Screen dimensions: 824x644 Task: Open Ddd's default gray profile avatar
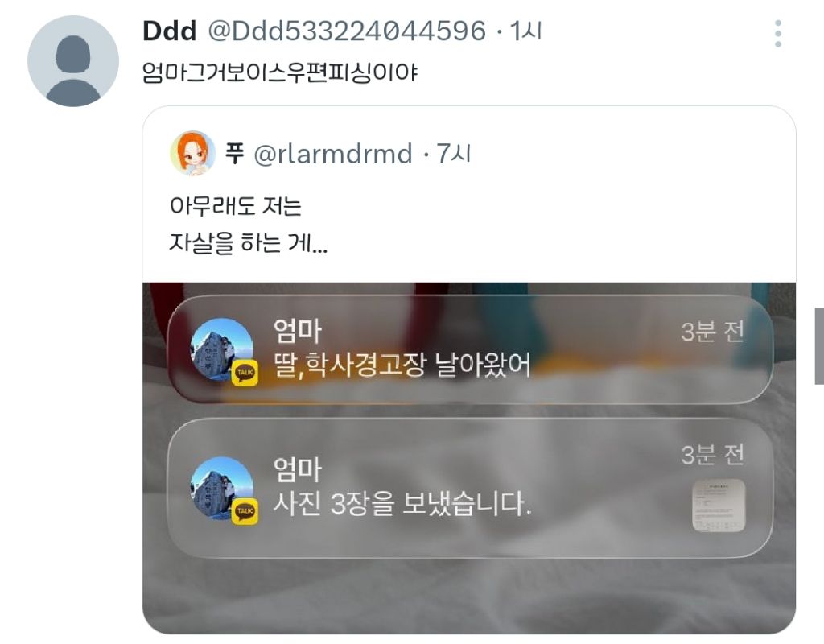(73, 61)
